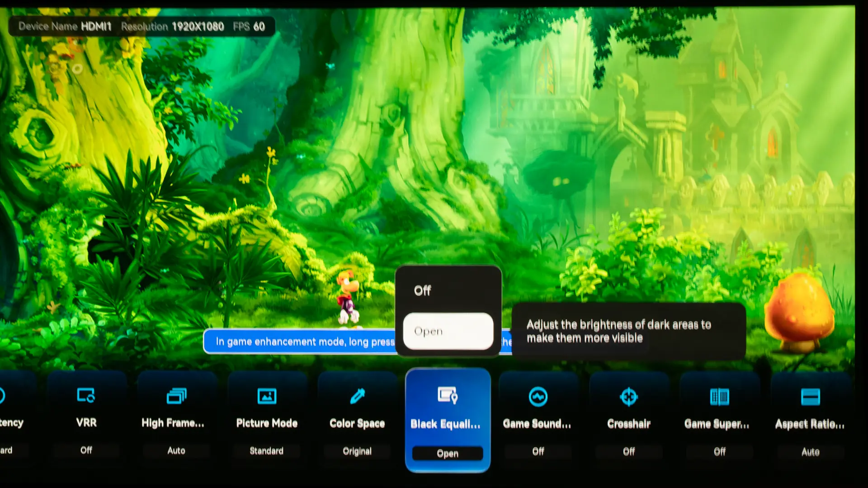Open the Crosshair Off value box
Viewport: 868px width, 488px height.
[629, 451]
